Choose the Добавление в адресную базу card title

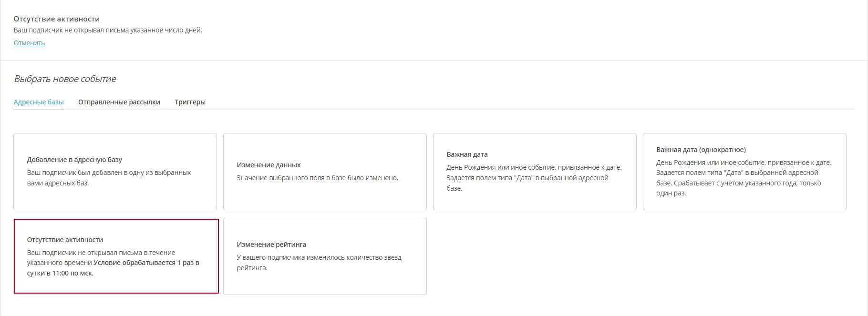(74, 160)
